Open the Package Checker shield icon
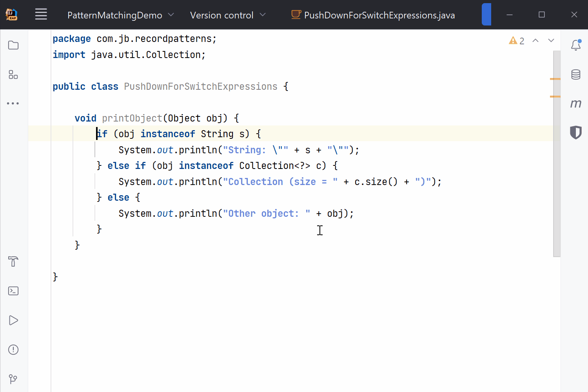This screenshot has width=588, height=392. tap(575, 132)
